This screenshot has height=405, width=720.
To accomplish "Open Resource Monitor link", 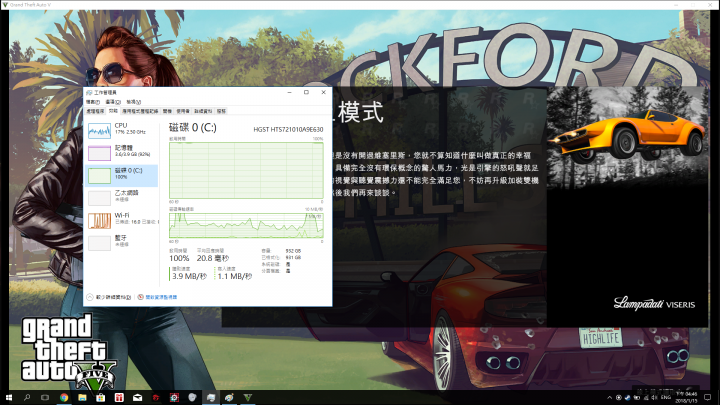I will (161, 297).
